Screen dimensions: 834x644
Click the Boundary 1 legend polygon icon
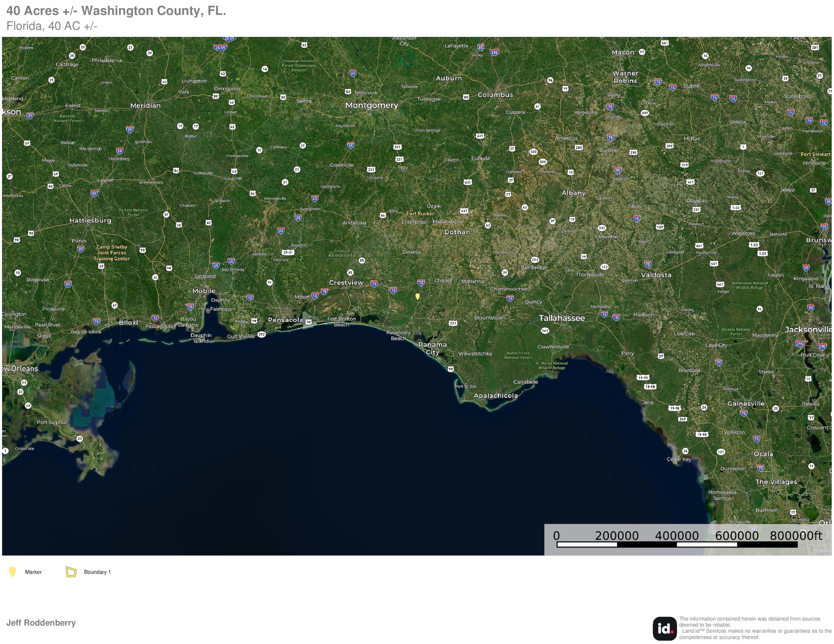(71, 571)
